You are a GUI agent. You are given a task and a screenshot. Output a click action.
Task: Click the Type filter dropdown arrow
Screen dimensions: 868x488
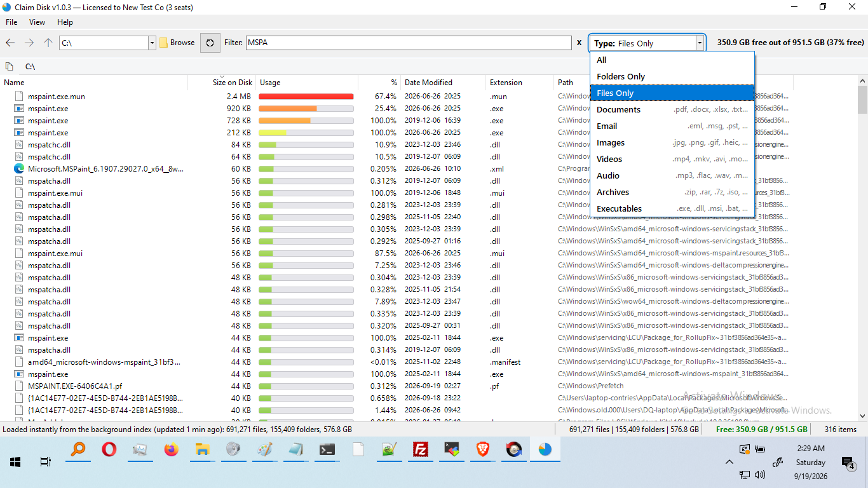[x=700, y=43]
